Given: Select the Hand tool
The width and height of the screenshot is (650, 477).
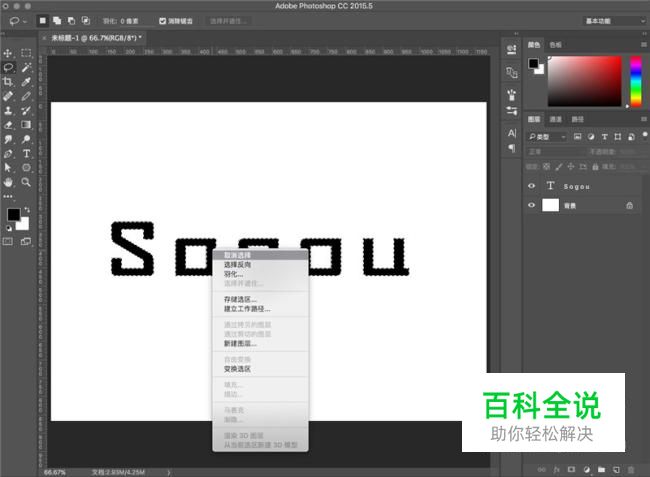Looking at the screenshot, I should pyautogui.click(x=8, y=182).
